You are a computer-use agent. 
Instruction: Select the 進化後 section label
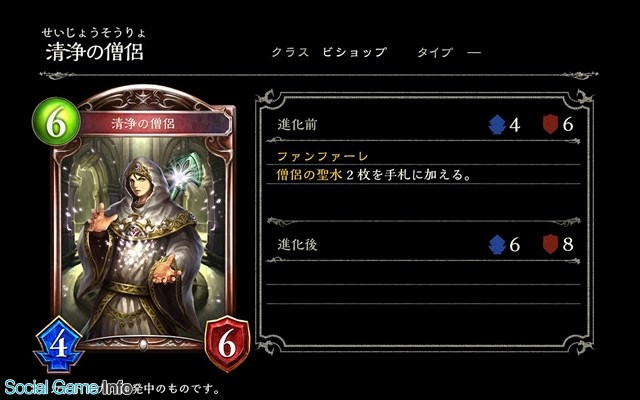point(297,244)
